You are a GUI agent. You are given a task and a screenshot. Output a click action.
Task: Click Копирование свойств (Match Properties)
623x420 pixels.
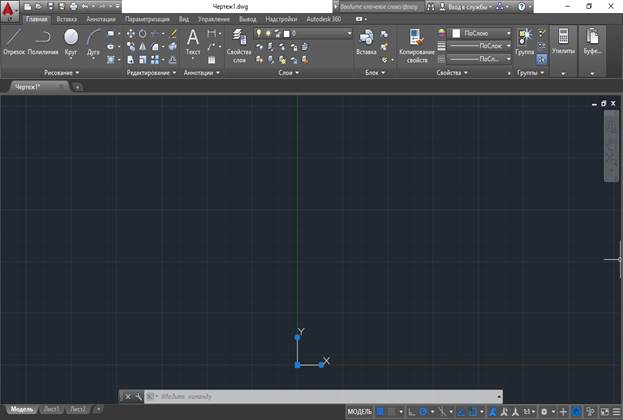[416, 41]
